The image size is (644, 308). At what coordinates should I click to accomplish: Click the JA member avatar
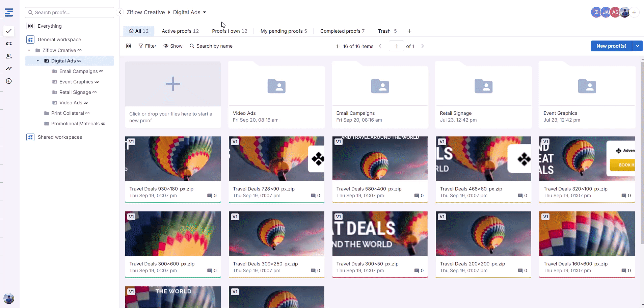tap(606, 12)
